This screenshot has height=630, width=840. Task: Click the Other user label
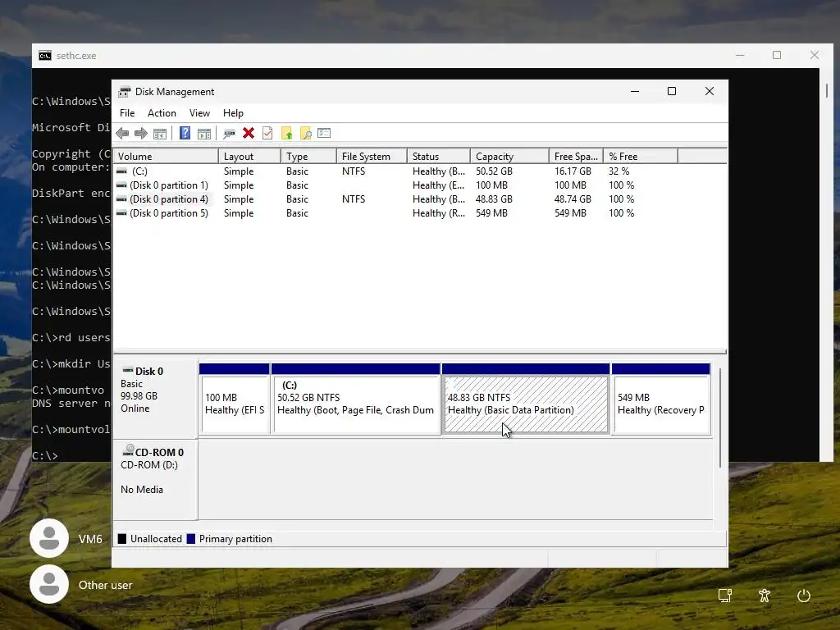point(106,585)
